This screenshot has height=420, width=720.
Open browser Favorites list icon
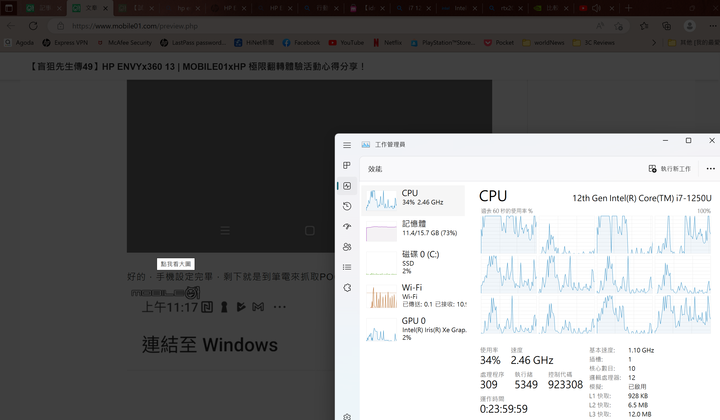pos(644,26)
